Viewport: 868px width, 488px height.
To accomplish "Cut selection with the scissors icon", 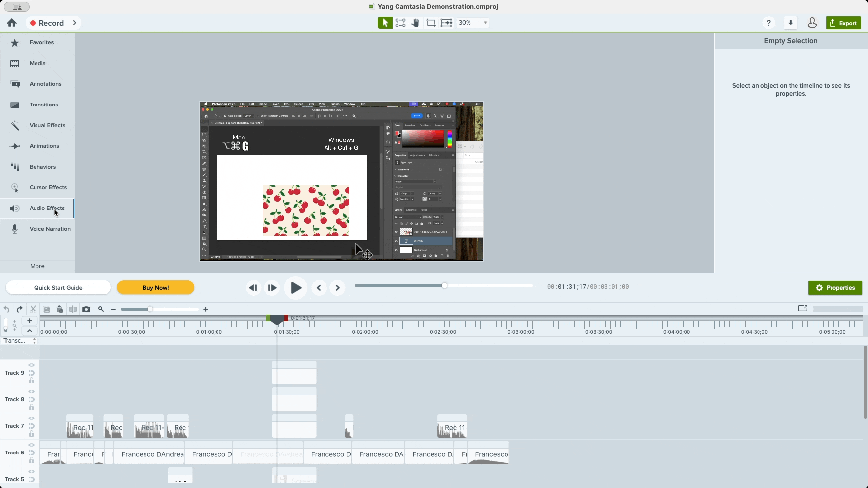I will (x=33, y=309).
